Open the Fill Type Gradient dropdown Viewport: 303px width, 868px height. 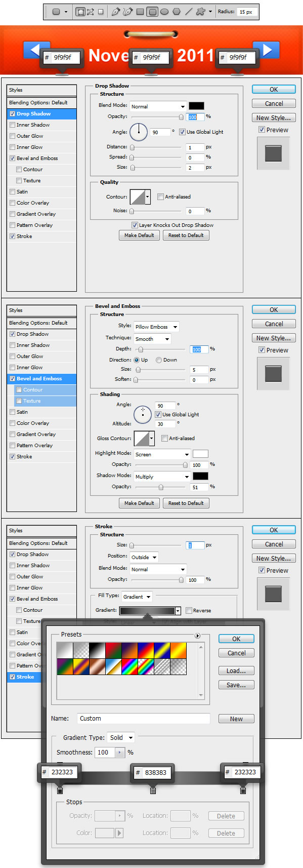click(x=137, y=597)
